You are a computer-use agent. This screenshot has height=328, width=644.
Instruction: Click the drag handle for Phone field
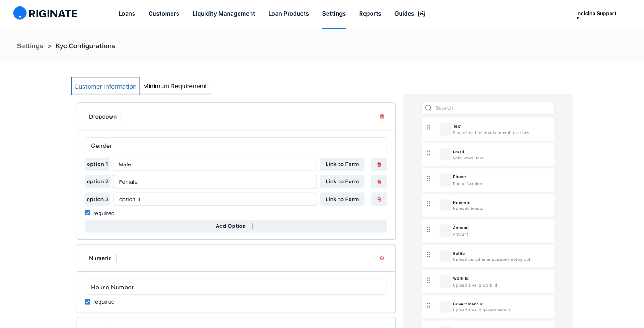point(429,179)
